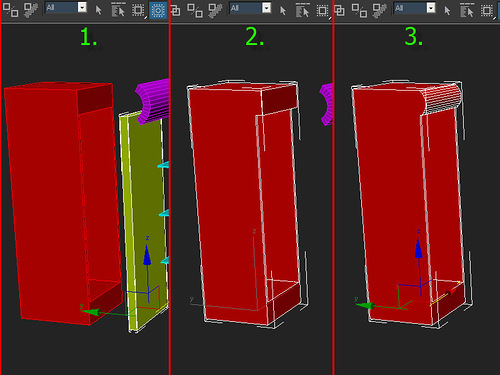Click Select and Link icon in panel 2 toolbar
Viewport: 500px width, 375px height.
[175, 11]
